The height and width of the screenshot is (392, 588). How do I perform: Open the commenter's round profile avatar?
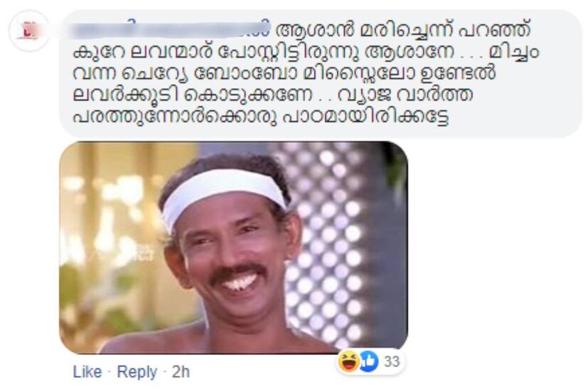[29, 31]
